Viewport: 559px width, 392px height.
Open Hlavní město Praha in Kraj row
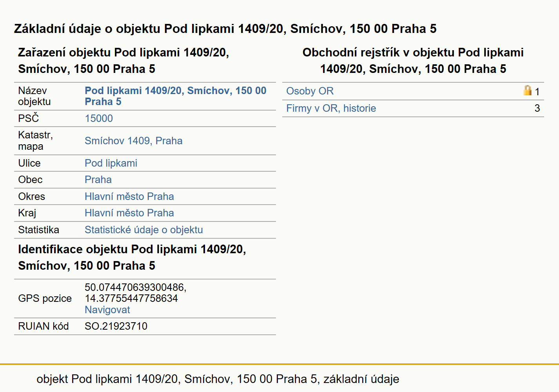[129, 213]
